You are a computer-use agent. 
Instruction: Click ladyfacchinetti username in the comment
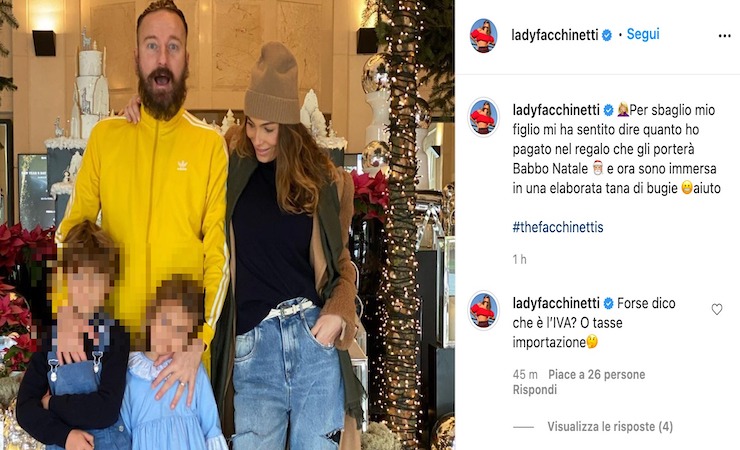pos(556,303)
